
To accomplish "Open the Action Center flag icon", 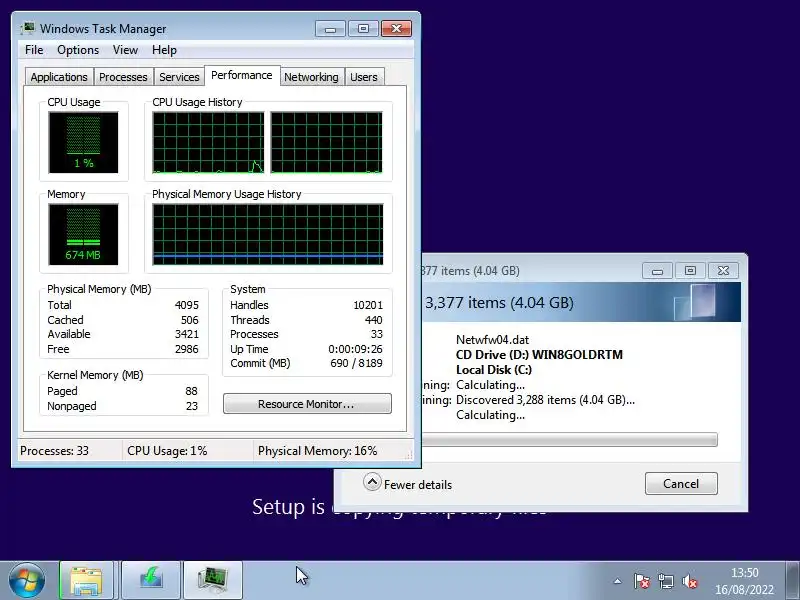I will [641, 581].
